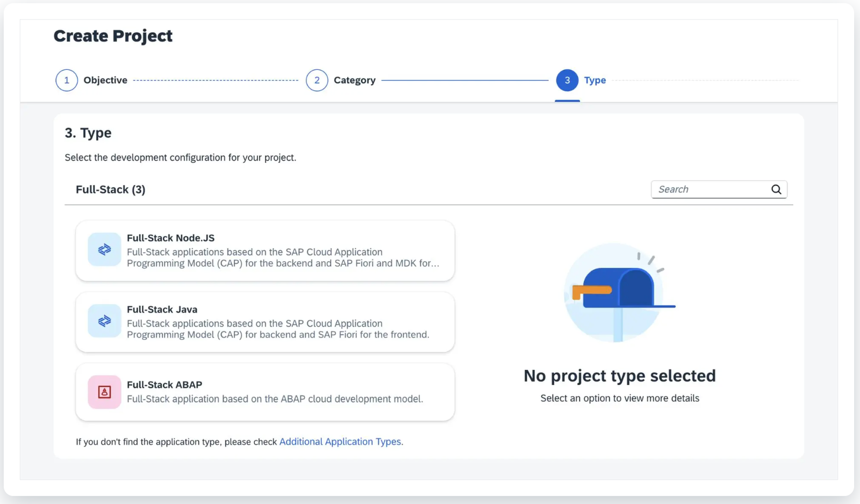
Task: Click the Full-Stack Java card icon
Action: [x=104, y=321]
